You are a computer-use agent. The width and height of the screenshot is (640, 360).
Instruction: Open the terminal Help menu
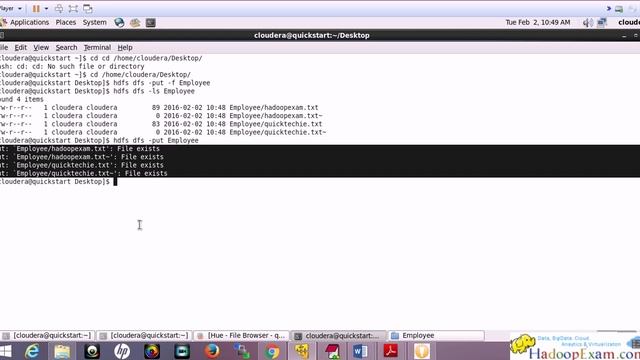(125, 48)
